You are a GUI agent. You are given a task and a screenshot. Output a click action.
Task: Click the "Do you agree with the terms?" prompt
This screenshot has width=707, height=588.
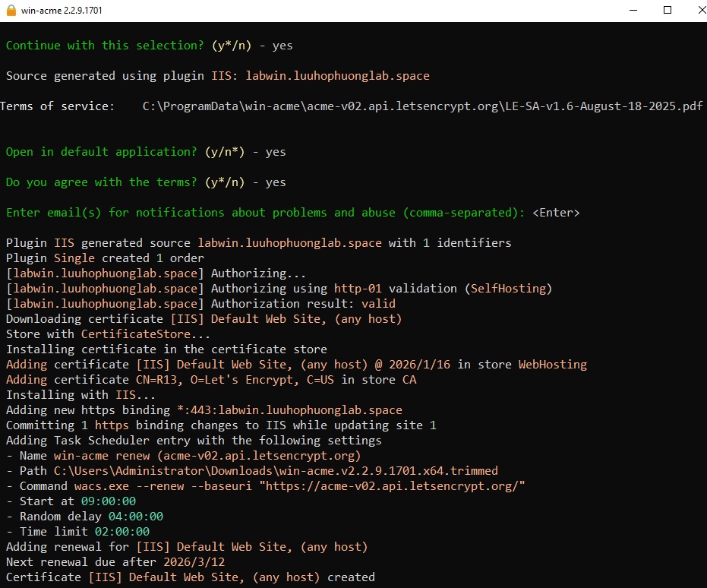[x=102, y=182]
